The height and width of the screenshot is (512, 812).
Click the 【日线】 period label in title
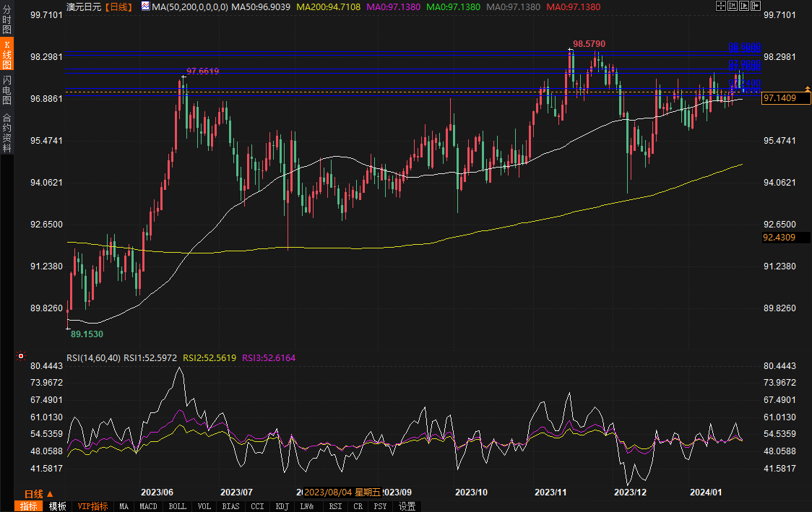pos(118,6)
